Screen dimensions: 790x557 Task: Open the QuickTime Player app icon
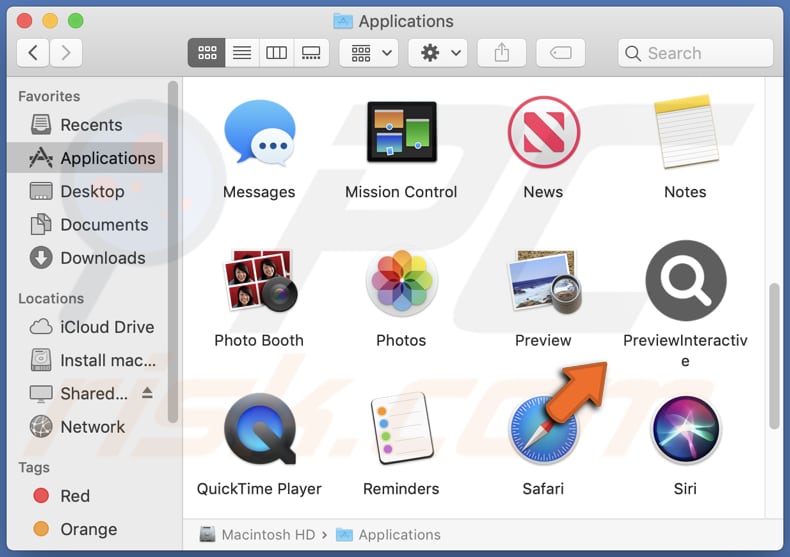(259, 429)
